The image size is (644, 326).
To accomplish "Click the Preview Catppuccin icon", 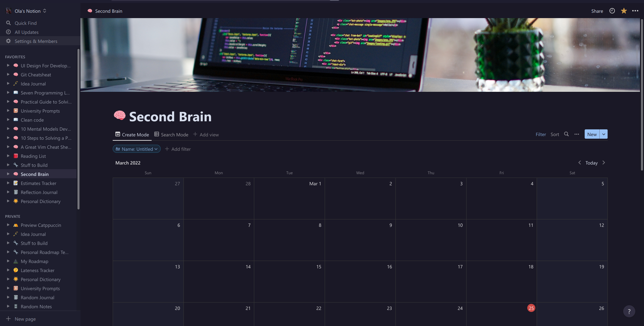I will [x=16, y=225].
